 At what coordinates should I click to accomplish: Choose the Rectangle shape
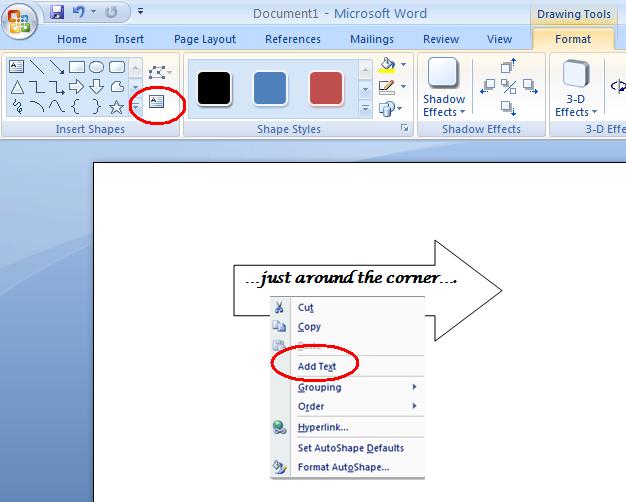click(77, 67)
